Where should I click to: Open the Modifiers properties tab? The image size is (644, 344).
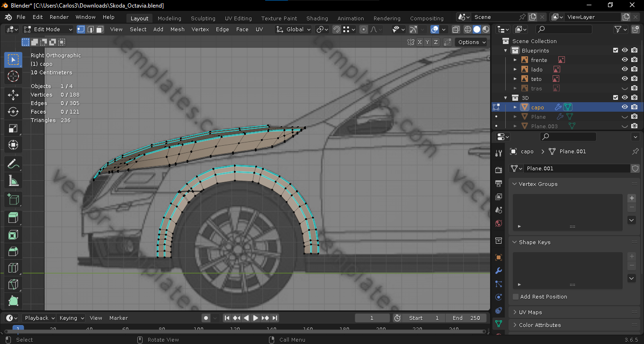coord(498,271)
